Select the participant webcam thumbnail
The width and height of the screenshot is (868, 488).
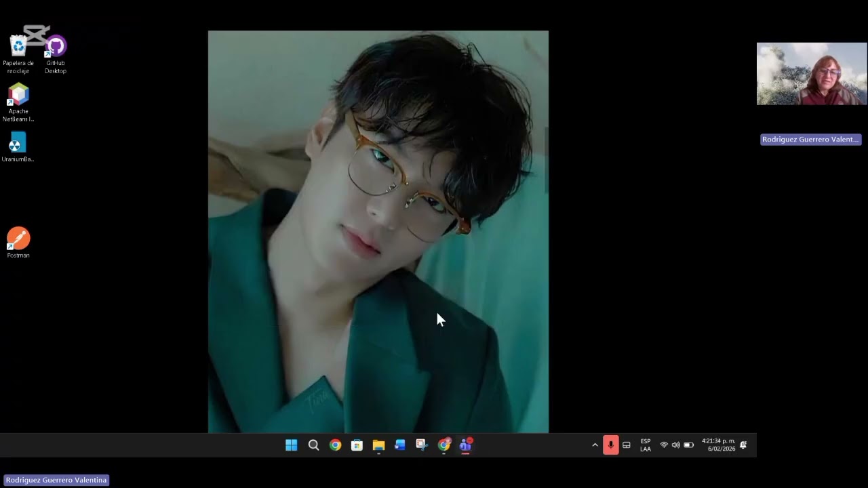812,74
